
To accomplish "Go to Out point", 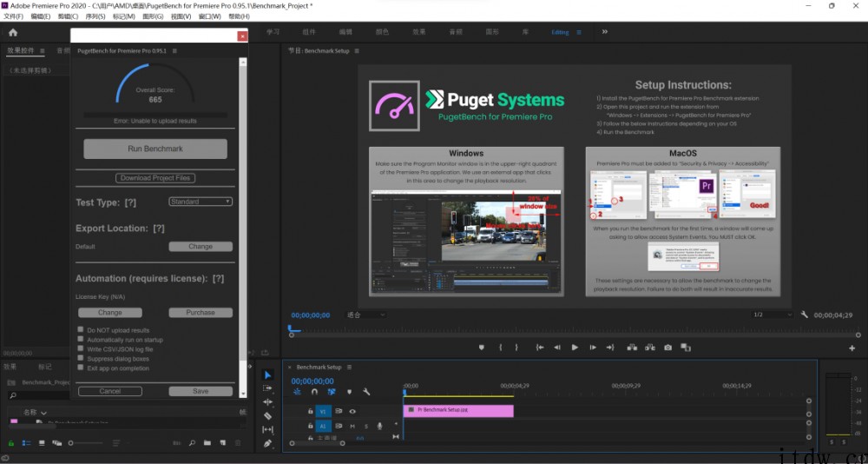I will [x=610, y=348].
